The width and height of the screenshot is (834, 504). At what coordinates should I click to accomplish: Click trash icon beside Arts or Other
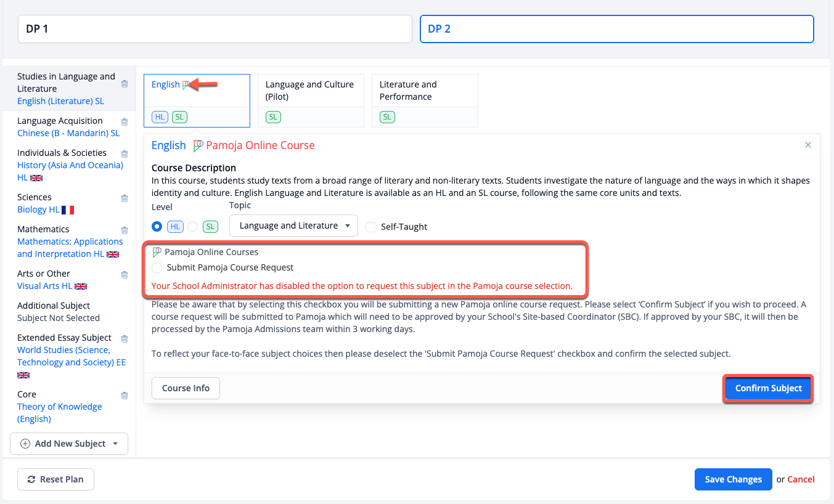tap(125, 275)
